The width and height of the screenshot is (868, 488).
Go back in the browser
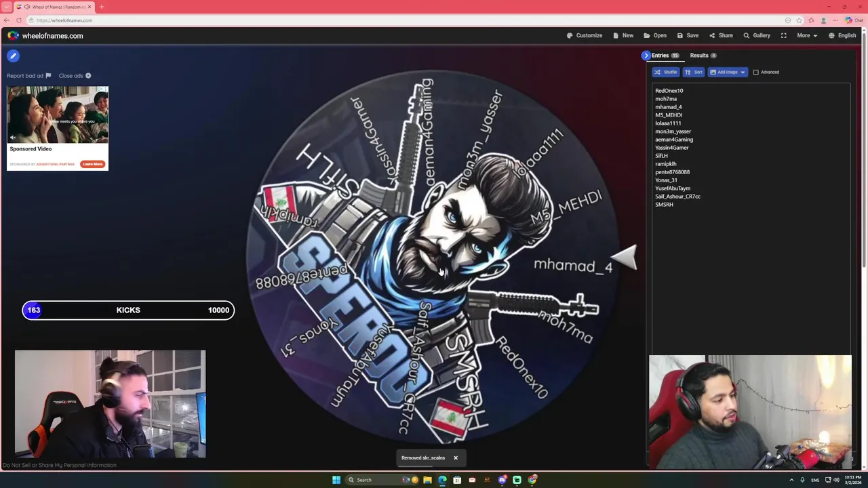pyautogui.click(x=7, y=20)
